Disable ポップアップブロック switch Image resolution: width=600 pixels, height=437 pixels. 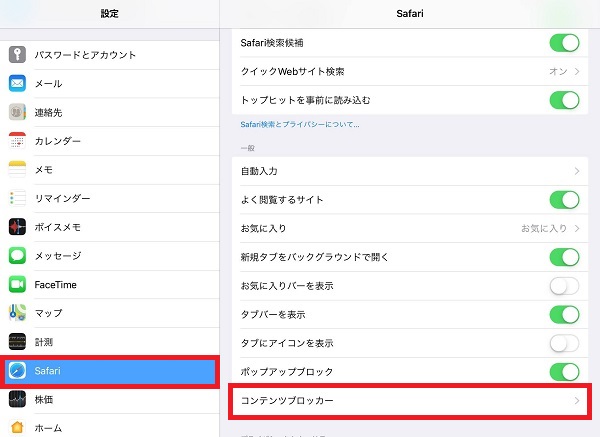[x=564, y=372]
